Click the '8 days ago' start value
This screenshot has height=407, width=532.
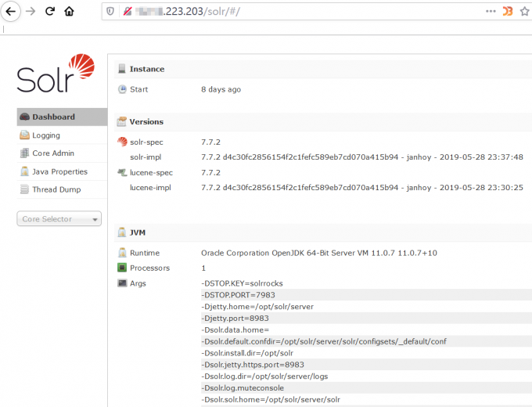pos(221,89)
